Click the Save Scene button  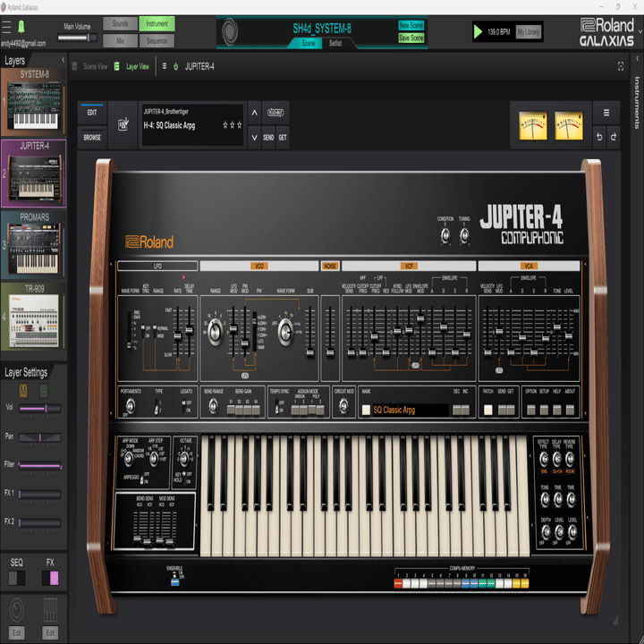pos(411,38)
